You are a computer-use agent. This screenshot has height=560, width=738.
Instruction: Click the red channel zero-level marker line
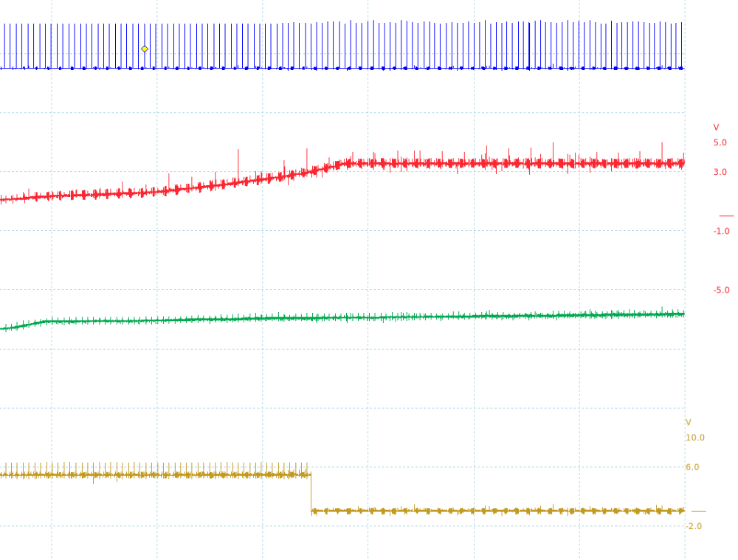[x=726, y=216]
